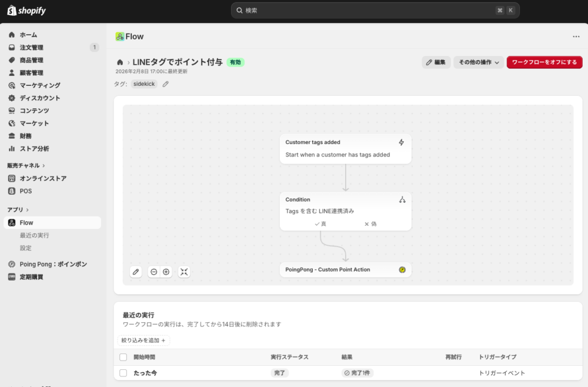Go to 最近の実行 under Flow
This screenshot has width=588, height=387.
tap(35, 235)
